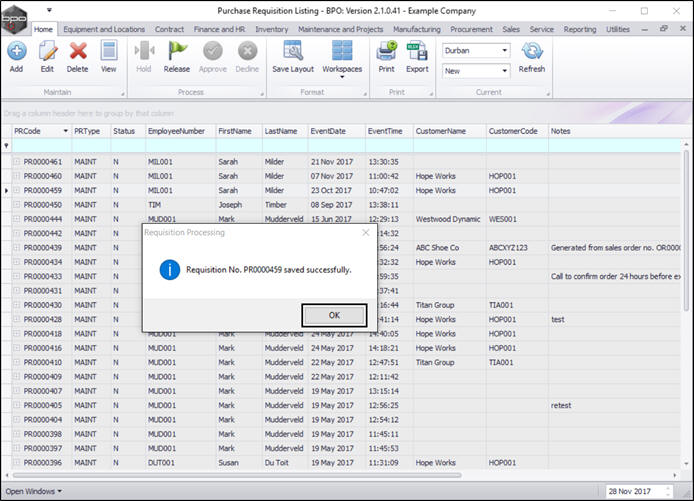The image size is (694, 501).
Task: Expand row PR0000396 details
Action: coord(16,462)
